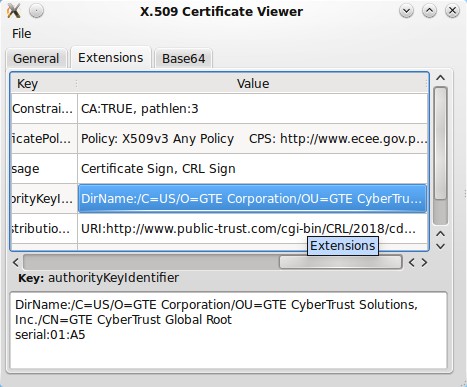The image size is (467, 387).
Task: Click the left arrow beside the far-right scroll arrow
Action: click(x=411, y=263)
